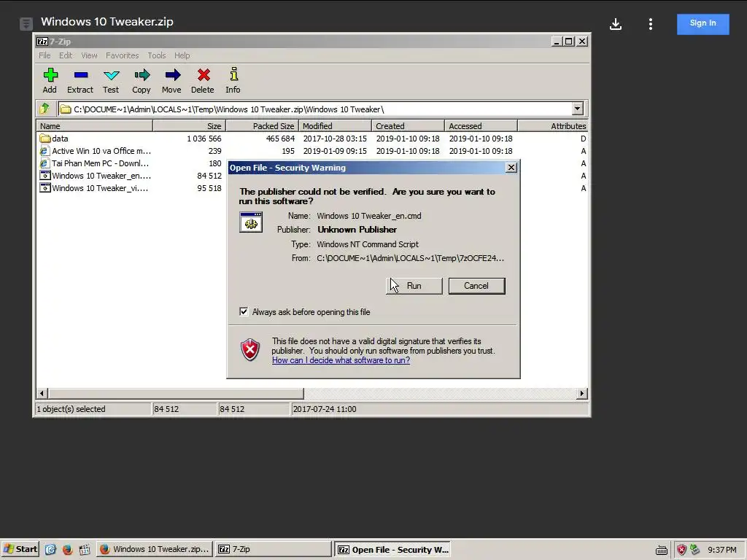This screenshot has width=747, height=560.
Task: Click the packed size 465 684
Action: tap(280, 139)
